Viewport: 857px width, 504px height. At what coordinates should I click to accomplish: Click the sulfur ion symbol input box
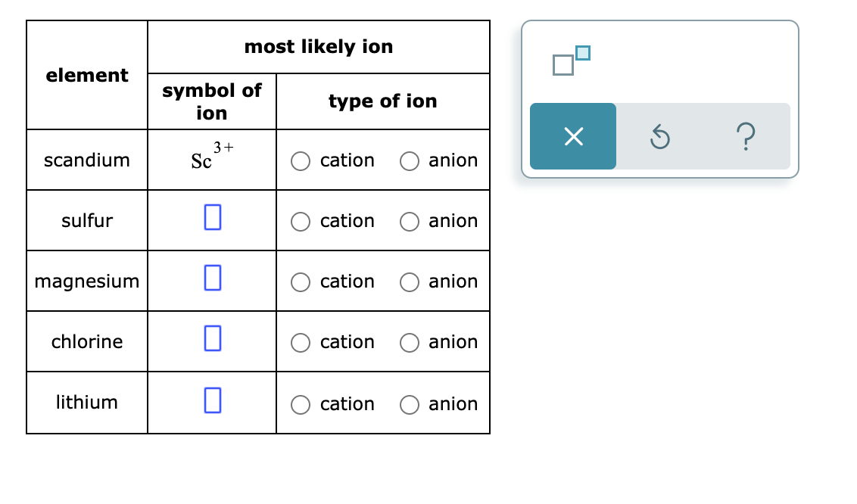point(213,217)
